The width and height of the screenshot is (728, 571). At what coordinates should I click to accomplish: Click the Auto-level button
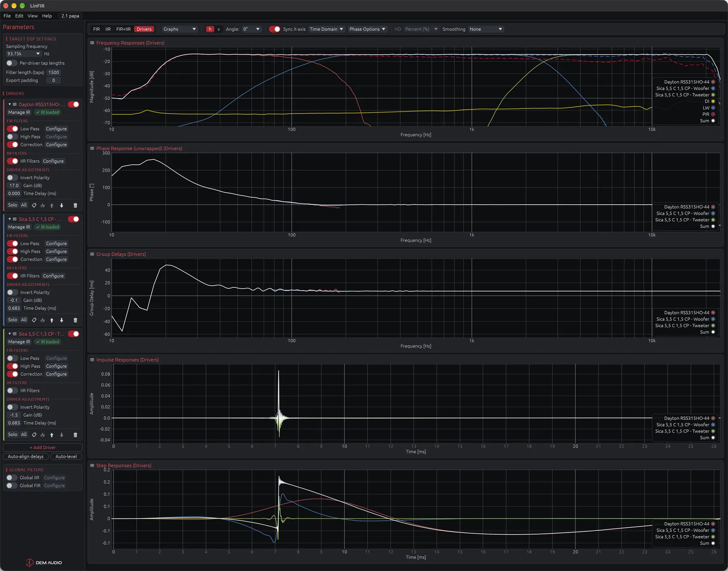(66, 456)
